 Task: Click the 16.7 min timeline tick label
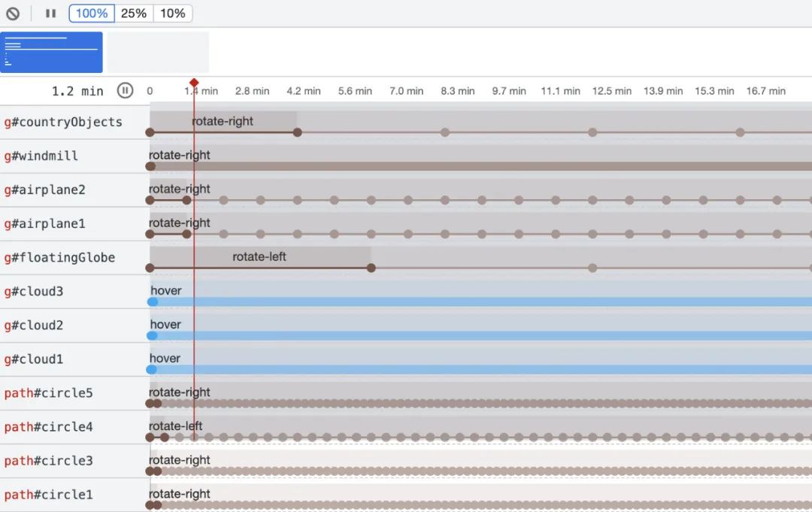[766, 91]
